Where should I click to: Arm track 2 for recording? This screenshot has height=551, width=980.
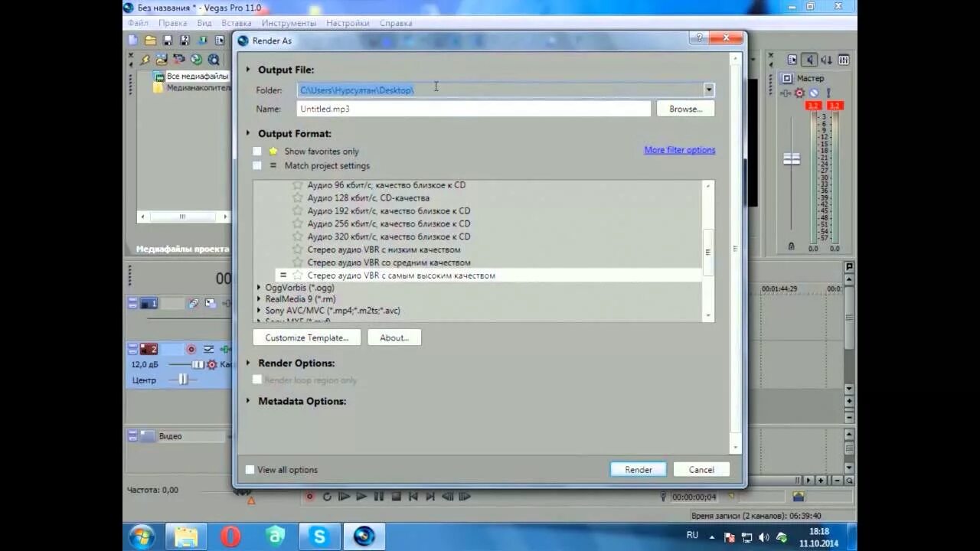191,349
